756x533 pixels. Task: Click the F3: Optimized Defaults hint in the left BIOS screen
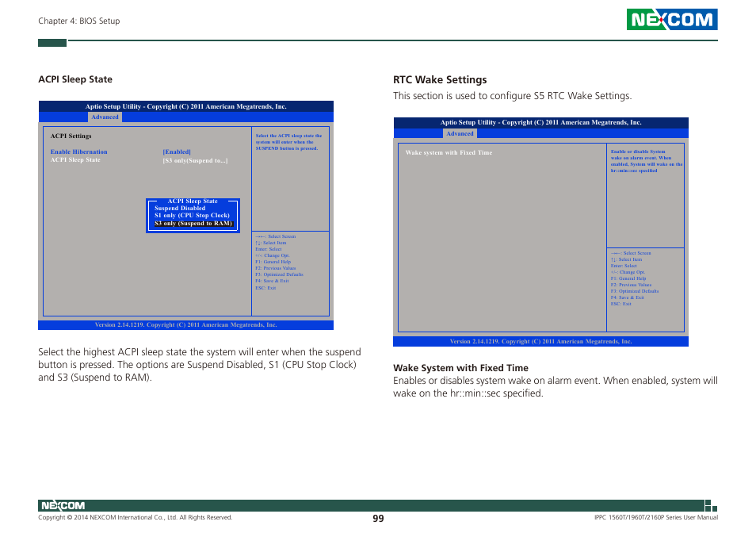tap(279, 274)
